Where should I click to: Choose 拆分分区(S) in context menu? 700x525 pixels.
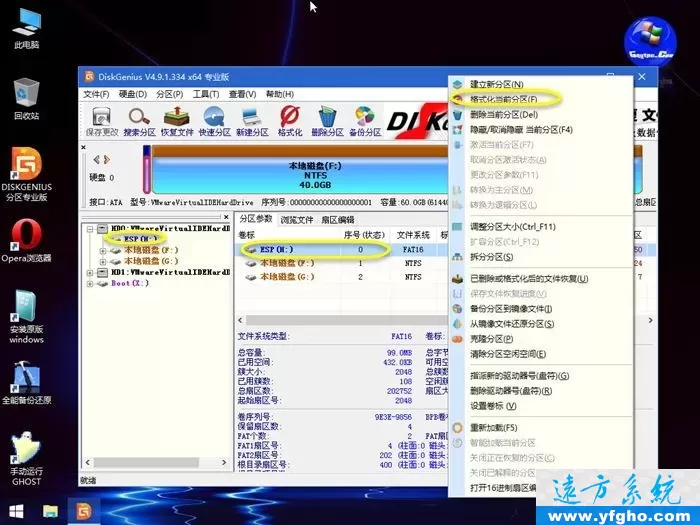pos(541,257)
